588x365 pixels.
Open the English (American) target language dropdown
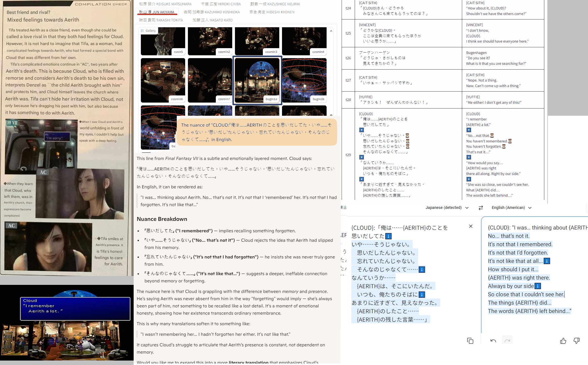coord(511,208)
